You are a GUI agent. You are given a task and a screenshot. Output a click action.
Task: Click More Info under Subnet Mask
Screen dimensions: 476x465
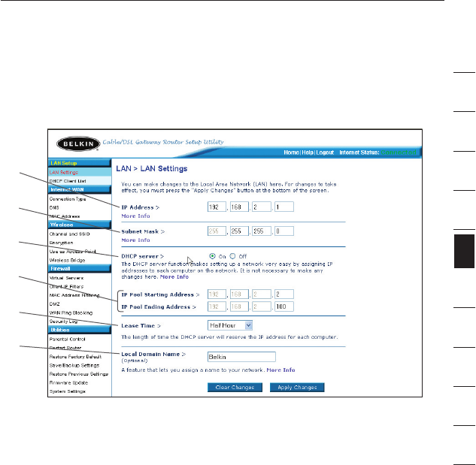tap(135, 240)
